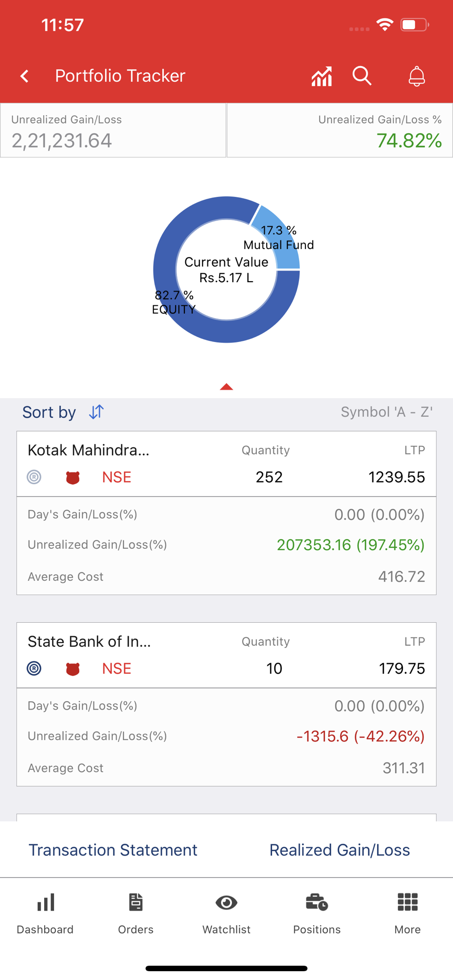Open the portfolio chart analytics icon
This screenshot has height=980, width=453.
click(322, 76)
